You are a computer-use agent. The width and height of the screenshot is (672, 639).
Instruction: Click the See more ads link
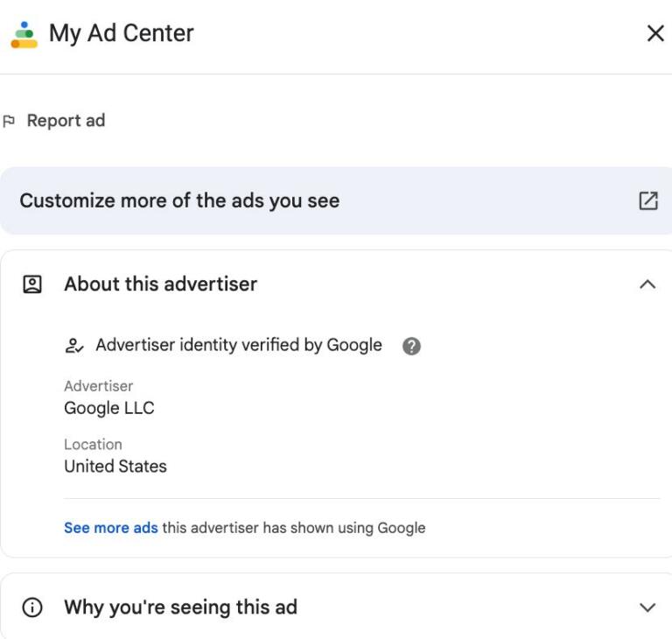(x=111, y=528)
